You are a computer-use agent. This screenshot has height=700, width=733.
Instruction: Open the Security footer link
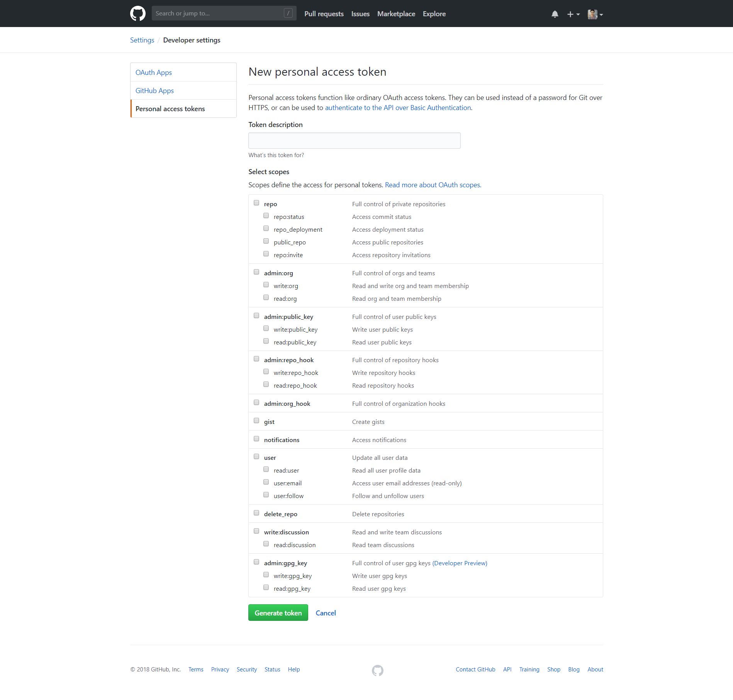[247, 669]
